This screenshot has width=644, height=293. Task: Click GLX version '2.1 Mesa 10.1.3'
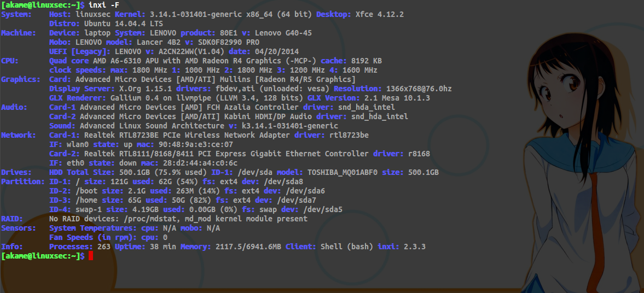(x=397, y=98)
